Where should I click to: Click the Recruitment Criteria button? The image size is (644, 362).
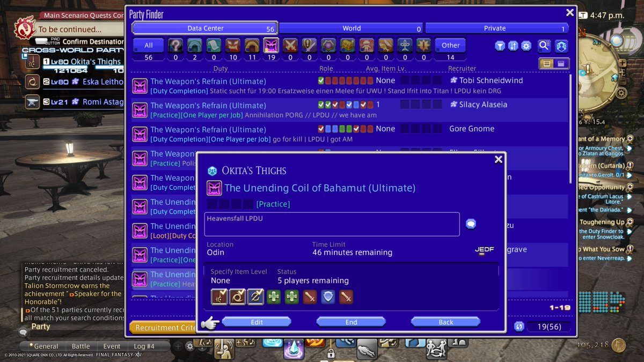click(x=163, y=327)
